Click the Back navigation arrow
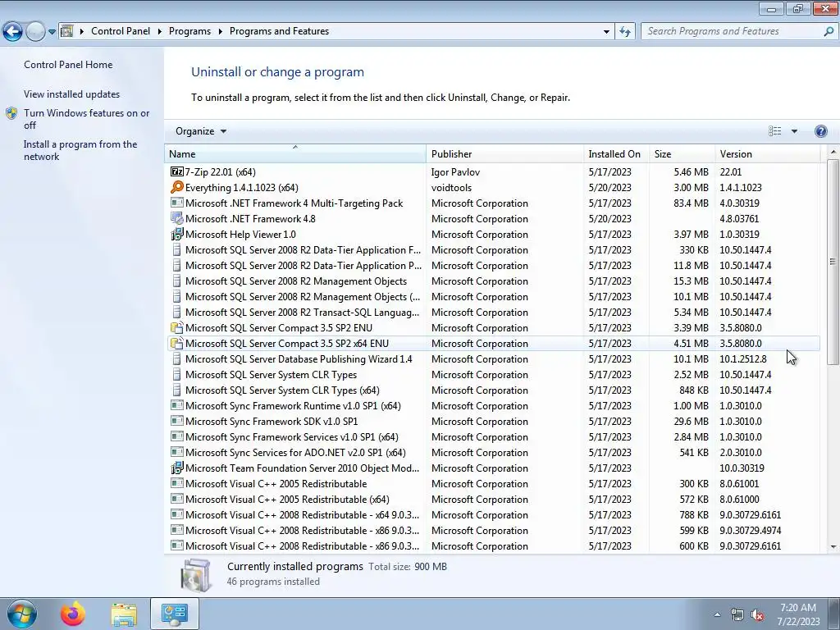The image size is (840, 630). point(13,32)
